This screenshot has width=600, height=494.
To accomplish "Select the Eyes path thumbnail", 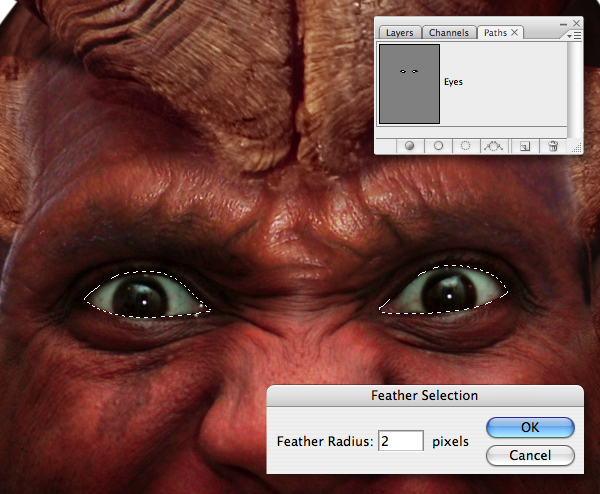I will [409, 84].
